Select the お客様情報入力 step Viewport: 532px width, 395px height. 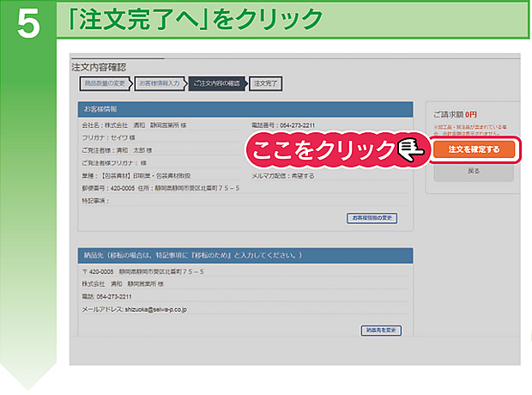160,83
